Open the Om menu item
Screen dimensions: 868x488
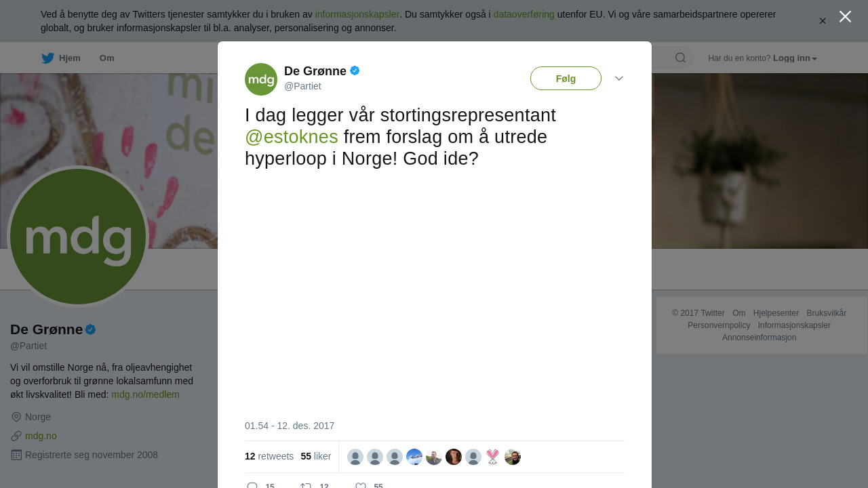[106, 58]
